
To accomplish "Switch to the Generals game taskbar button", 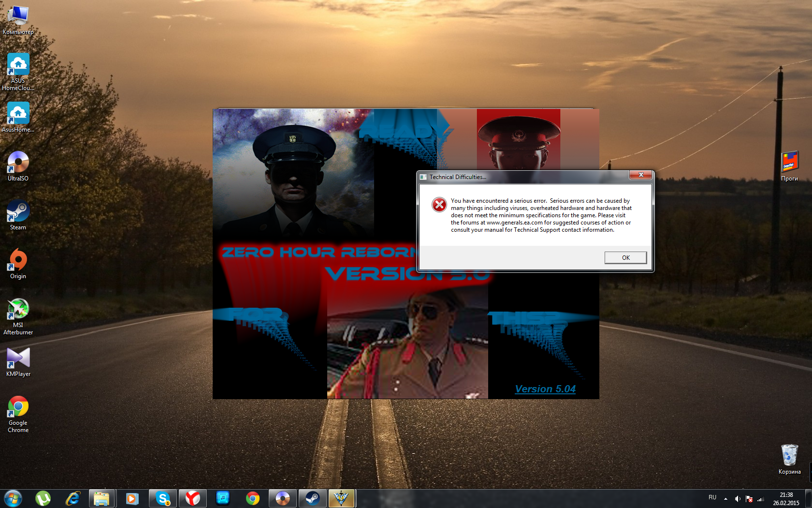I will [342, 498].
